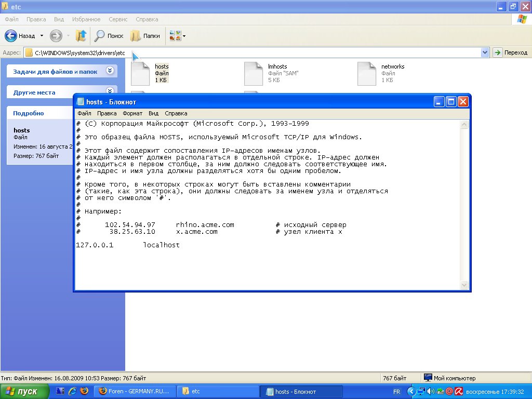The image size is (532, 399).
Task: Click the address field with drivers\etc path
Action: (252, 52)
